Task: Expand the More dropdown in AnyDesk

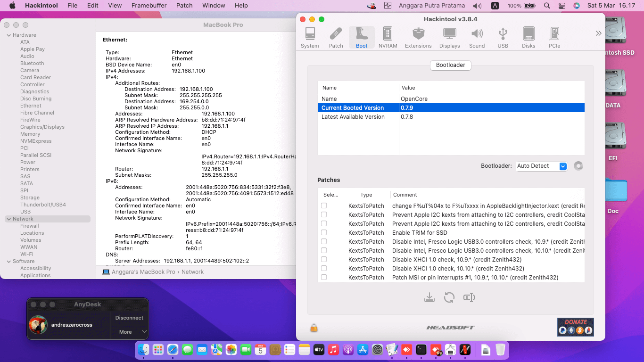Action: pyautogui.click(x=130, y=332)
